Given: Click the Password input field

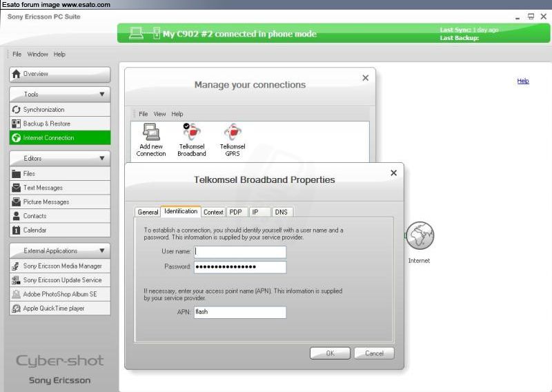Looking at the screenshot, I should coord(240,267).
